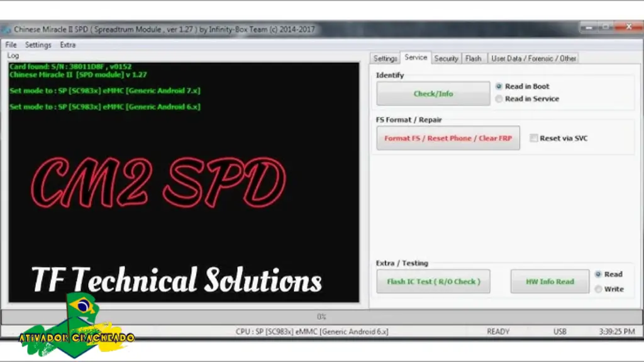Image resolution: width=644 pixels, height=362 pixels.
Task: Click log line 'Chinese Miracle II [SPD module]'
Action: point(78,75)
